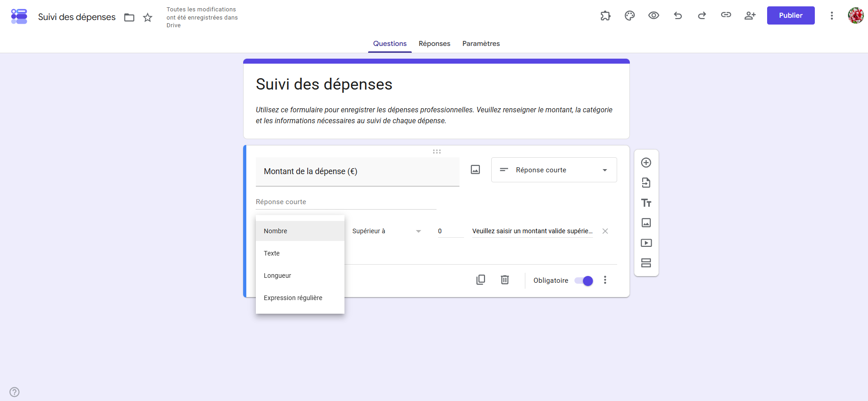Viewport: 868px width, 401px height.
Task: Import questions from side toolbar
Action: 646,183
